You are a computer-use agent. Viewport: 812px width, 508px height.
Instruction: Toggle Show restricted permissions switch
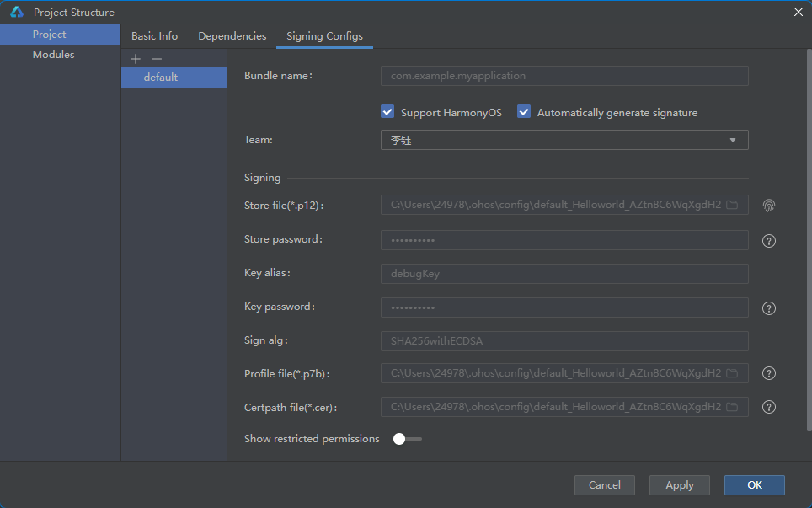click(407, 439)
